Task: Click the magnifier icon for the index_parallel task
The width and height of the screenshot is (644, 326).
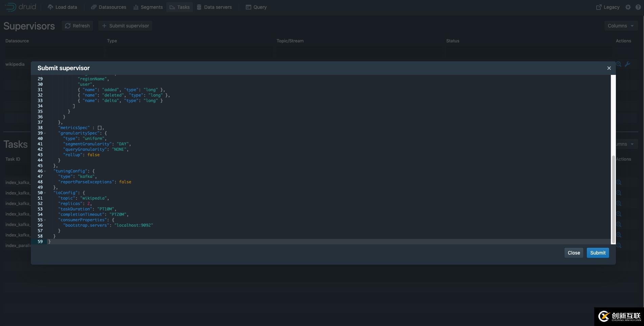Action: (619, 245)
